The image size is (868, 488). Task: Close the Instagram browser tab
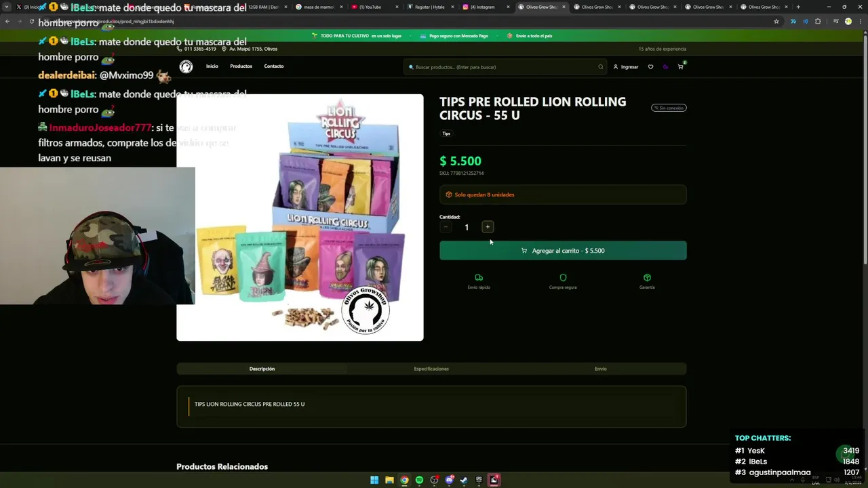[508, 7]
